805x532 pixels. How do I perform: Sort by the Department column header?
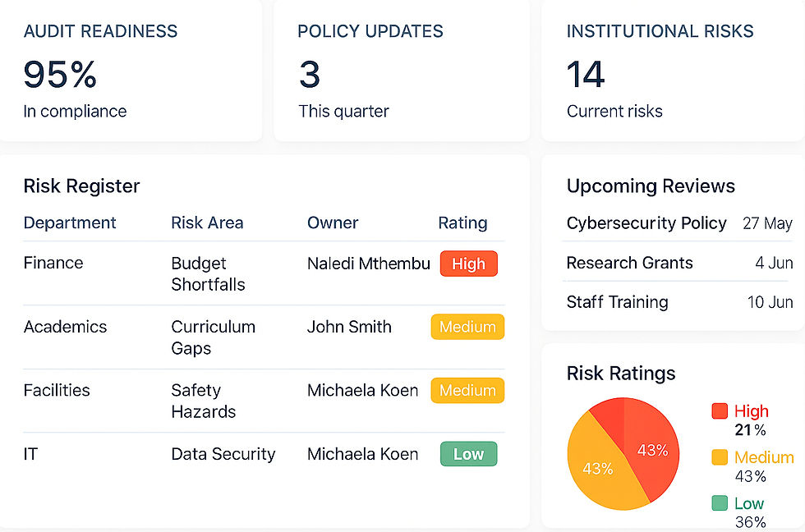[x=70, y=222]
